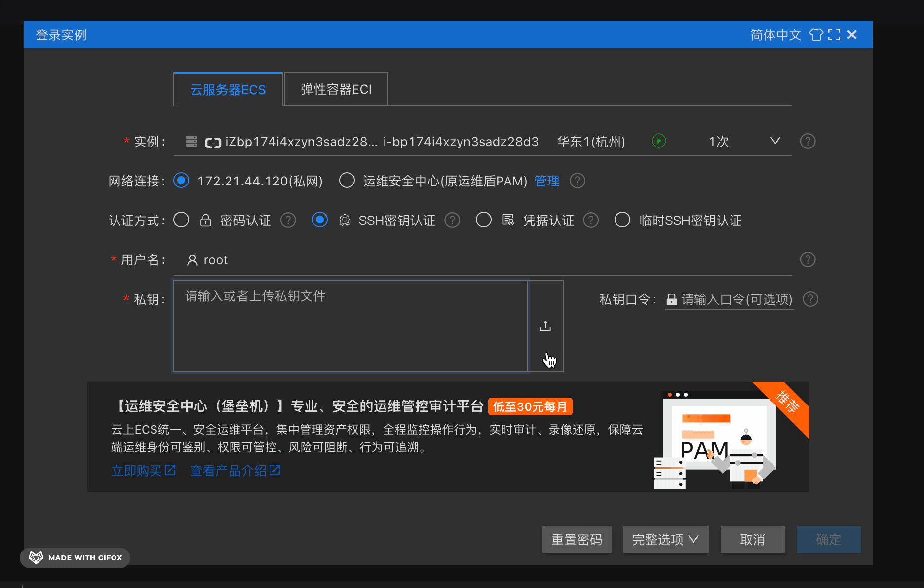The image size is (924, 588).
Task: Click the fullscreen icon in title bar
Action: click(834, 35)
